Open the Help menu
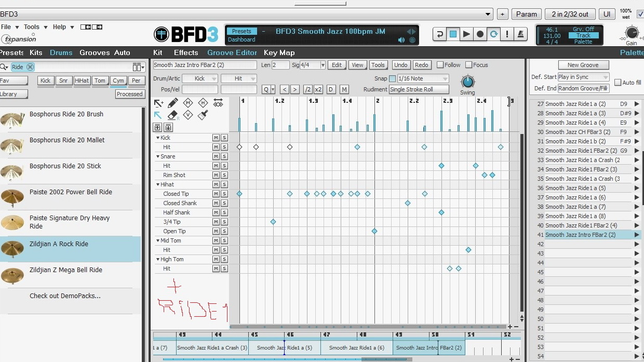 [x=63, y=27]
